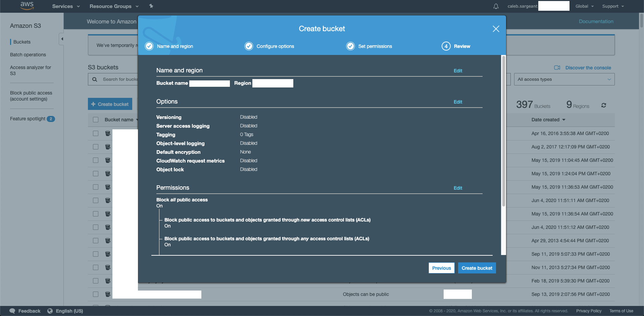Go to the Name and region step
Image resolution: width=644 pixels, height=316 pixels.
tap(169, 46)
